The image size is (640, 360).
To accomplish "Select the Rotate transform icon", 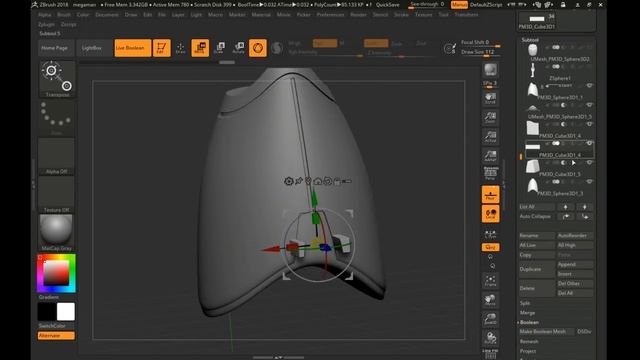I will point(238,48).
